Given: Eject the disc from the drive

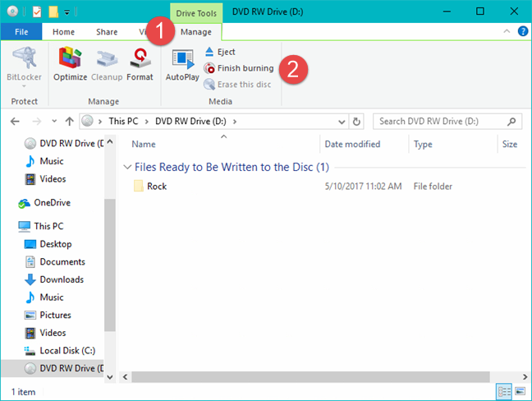Looking at the screenshot, I should (220, 52).
